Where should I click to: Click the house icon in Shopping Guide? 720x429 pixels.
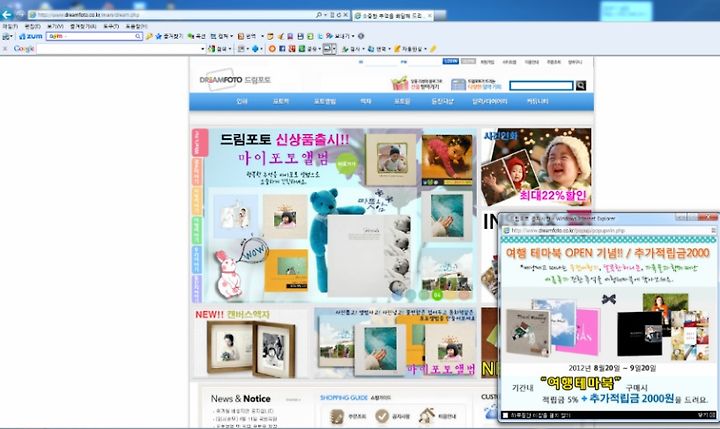pyautogui.click(x=427, y=416)
